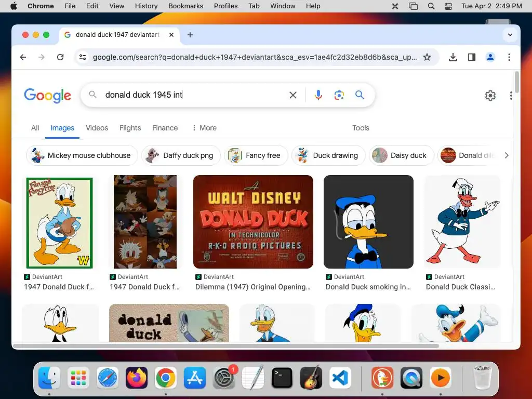The width and height of the screenshot is (532, 399).
Task: Open the Profiles menu
Action: click(225, 6)
